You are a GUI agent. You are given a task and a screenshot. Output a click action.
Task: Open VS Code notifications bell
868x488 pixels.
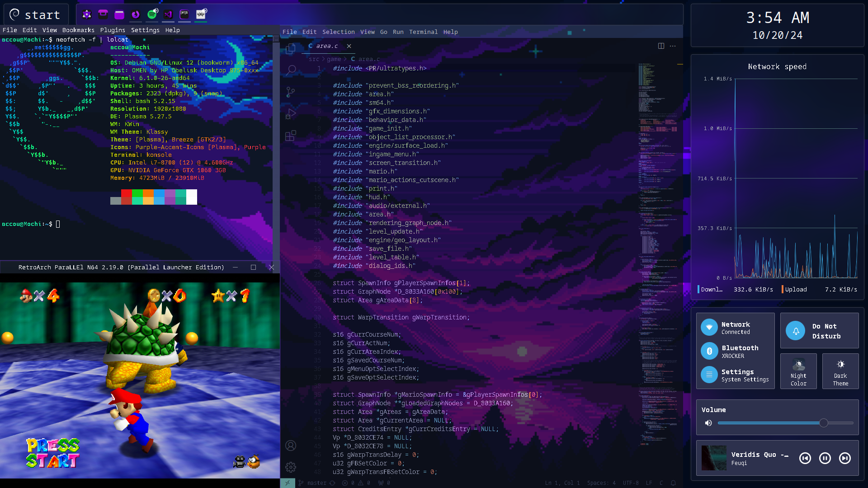(x=673, y=483)
